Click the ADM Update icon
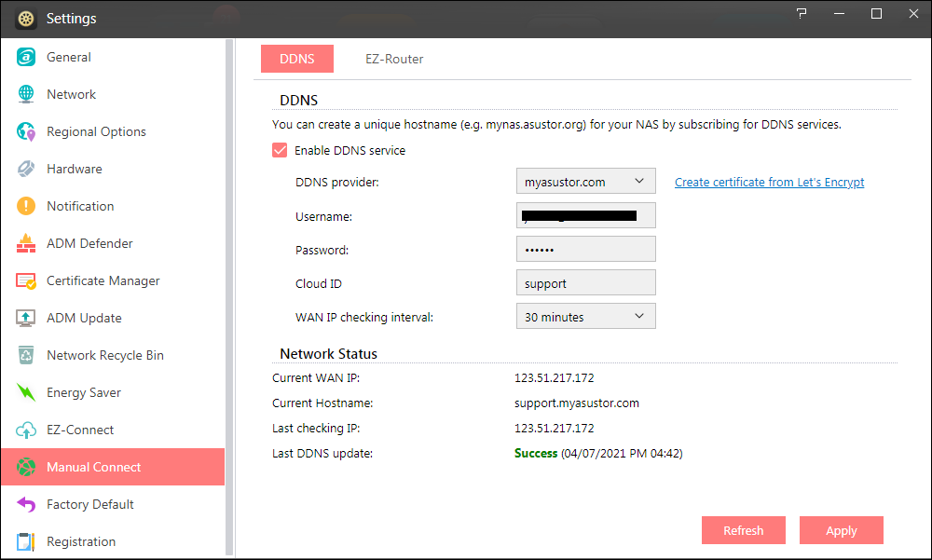The width and height of the screenshot is (932, 560). click(x=25, y=318)
